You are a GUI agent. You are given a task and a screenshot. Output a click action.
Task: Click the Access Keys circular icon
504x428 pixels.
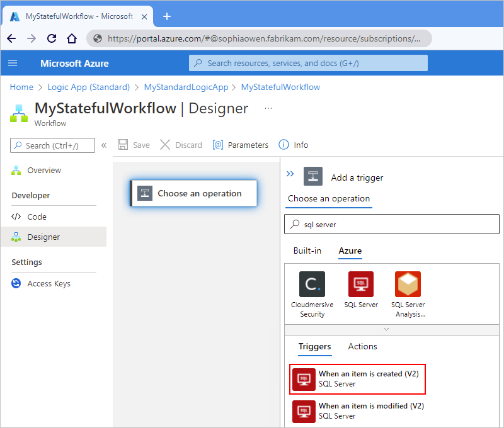pyautogui.click(x=16, y=283)
